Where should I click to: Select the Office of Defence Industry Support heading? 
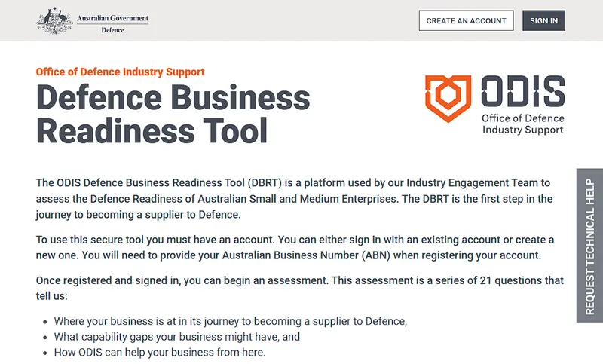pyautogui.click(x=121, y=72)
